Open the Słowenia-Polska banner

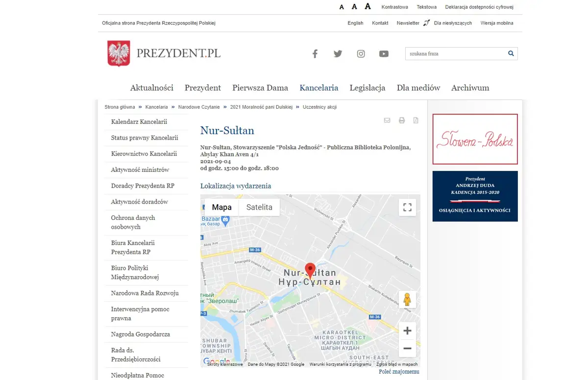pos(475,139)
